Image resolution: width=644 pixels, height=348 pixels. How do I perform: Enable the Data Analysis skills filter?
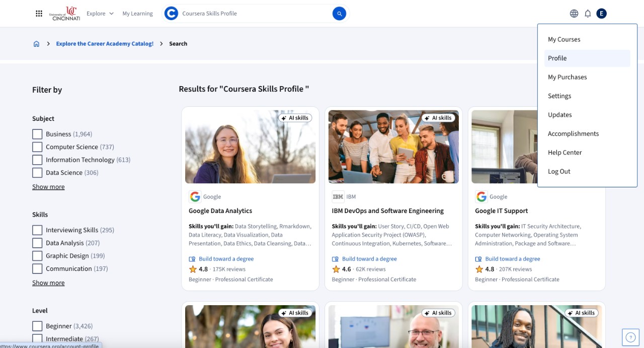37,243
